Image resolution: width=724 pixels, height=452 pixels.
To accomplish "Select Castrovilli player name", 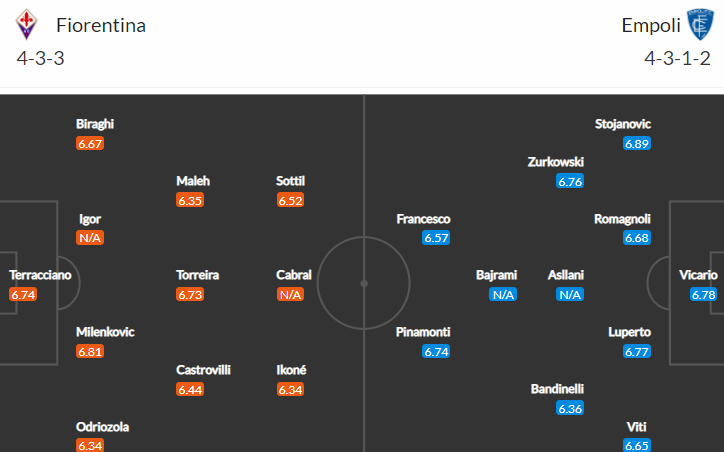I will coord(203,370).
